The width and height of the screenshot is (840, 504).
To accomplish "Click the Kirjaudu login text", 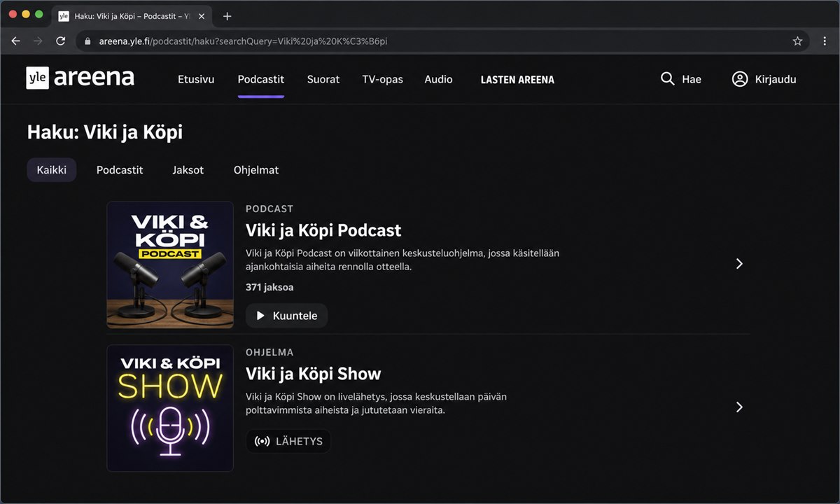I will 776,79.
